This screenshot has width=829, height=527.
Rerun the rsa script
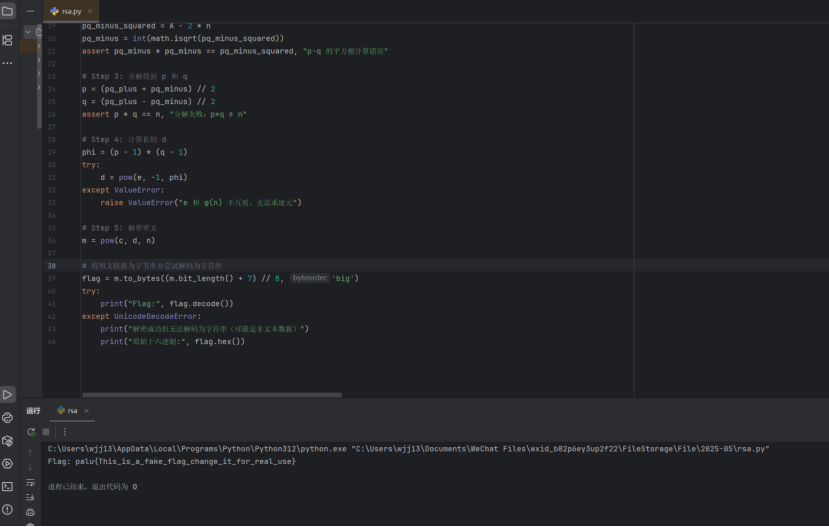(x=31, y=432)
